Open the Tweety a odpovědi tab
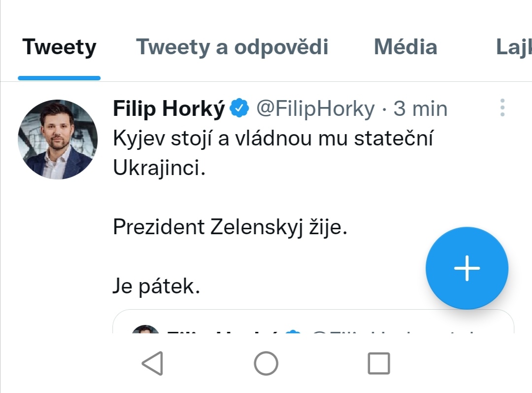The width and height of the screenshot is (532, 393). [232, 47]
